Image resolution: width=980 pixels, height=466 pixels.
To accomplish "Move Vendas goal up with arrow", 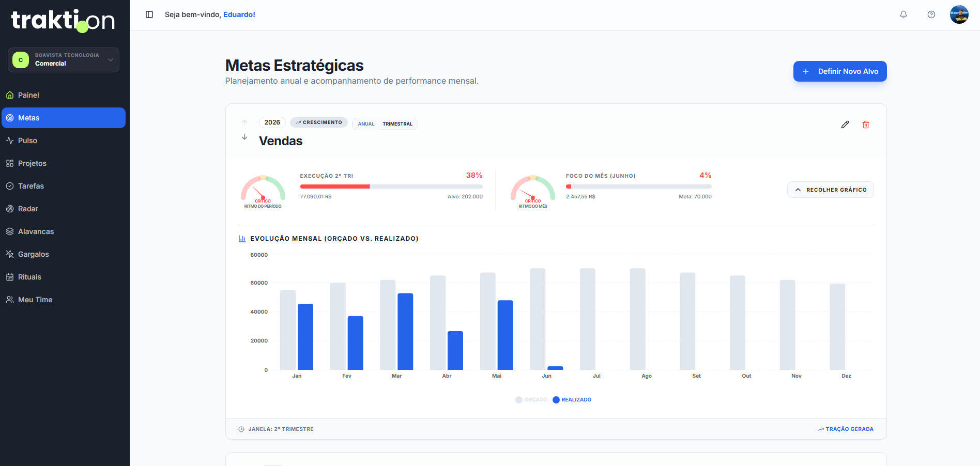I will 244,122.
